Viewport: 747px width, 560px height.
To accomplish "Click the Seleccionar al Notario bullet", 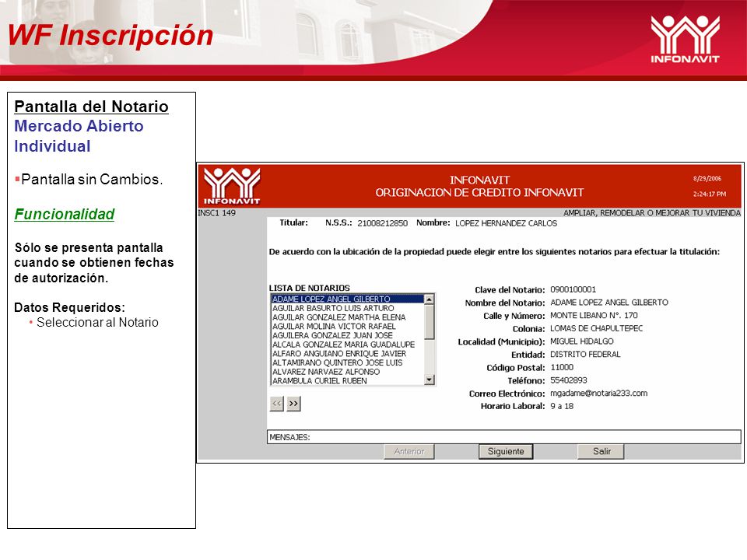I will click(97, 322).
